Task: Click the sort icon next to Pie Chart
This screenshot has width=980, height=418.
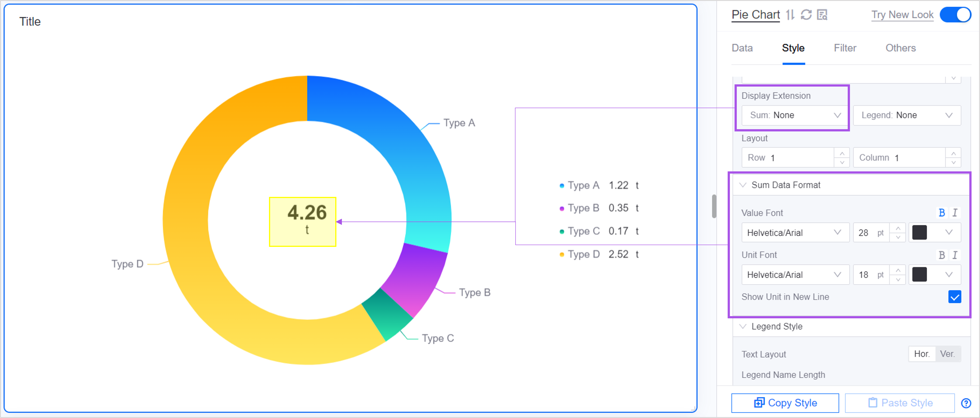Action: pos(790,15)
